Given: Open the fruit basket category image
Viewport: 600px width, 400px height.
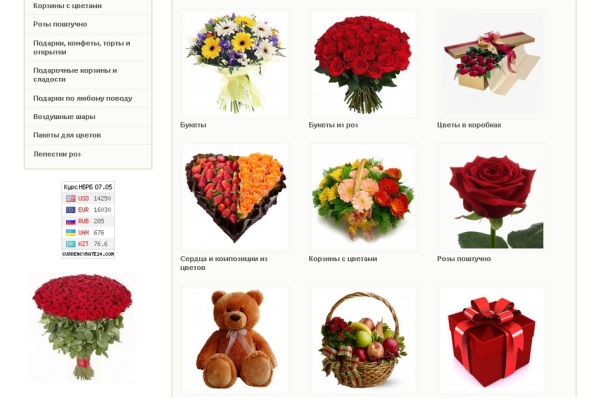Looking at the screenshot, I should [x=364, y=340].
